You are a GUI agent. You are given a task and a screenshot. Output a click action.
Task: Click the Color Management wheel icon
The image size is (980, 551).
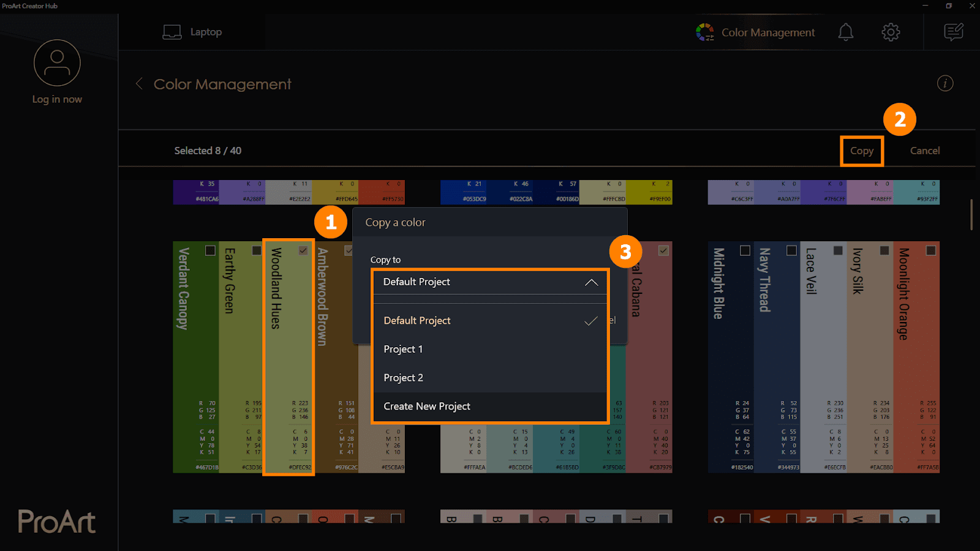(705, 32)
